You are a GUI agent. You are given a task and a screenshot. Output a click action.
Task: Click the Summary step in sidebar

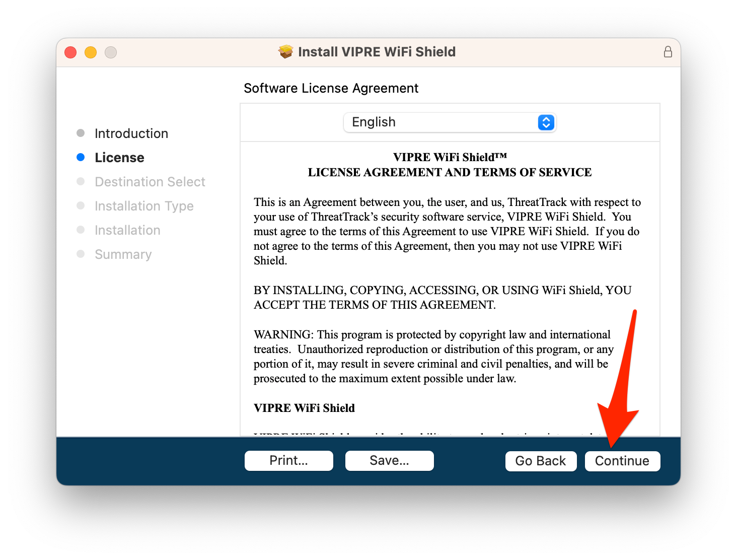pos(123,254)
